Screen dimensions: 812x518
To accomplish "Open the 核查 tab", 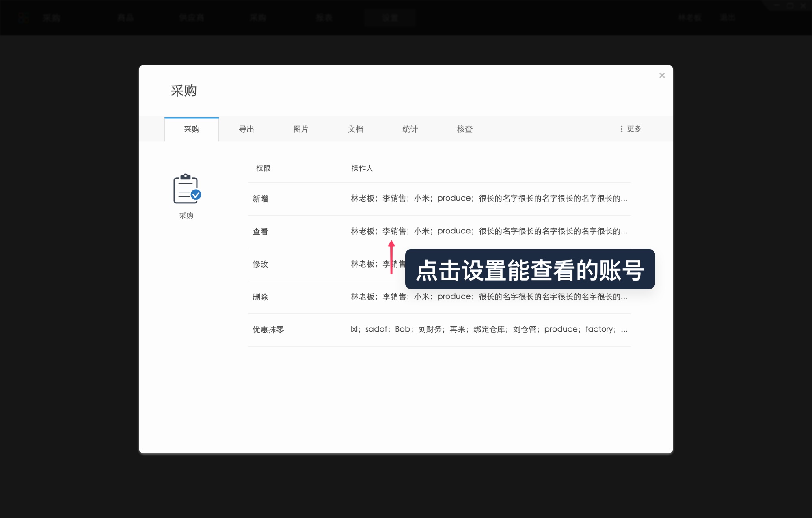I will click(x=464, y=129).
